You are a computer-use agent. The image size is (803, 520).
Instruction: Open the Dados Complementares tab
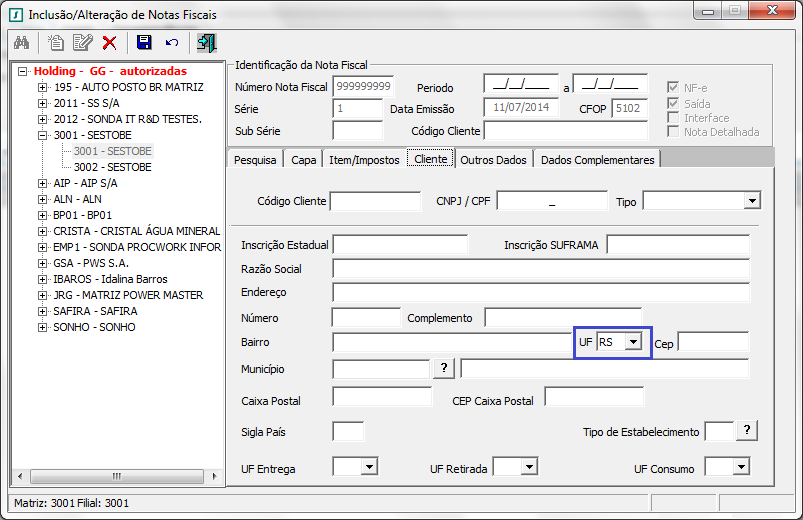(x=597, y=160)
